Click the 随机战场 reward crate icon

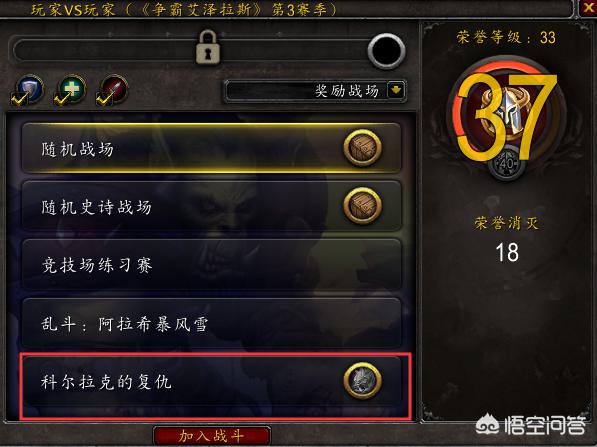click(362, 148)
